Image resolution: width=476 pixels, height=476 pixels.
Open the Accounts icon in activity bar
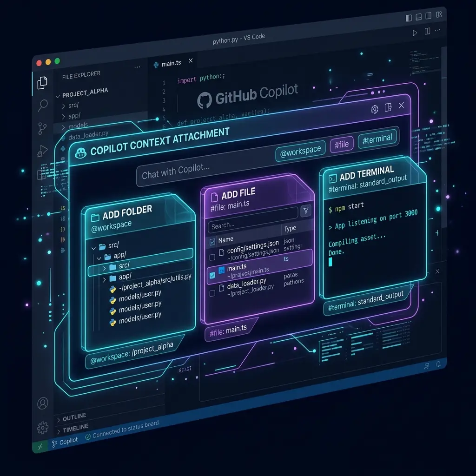tap(42, 403)
